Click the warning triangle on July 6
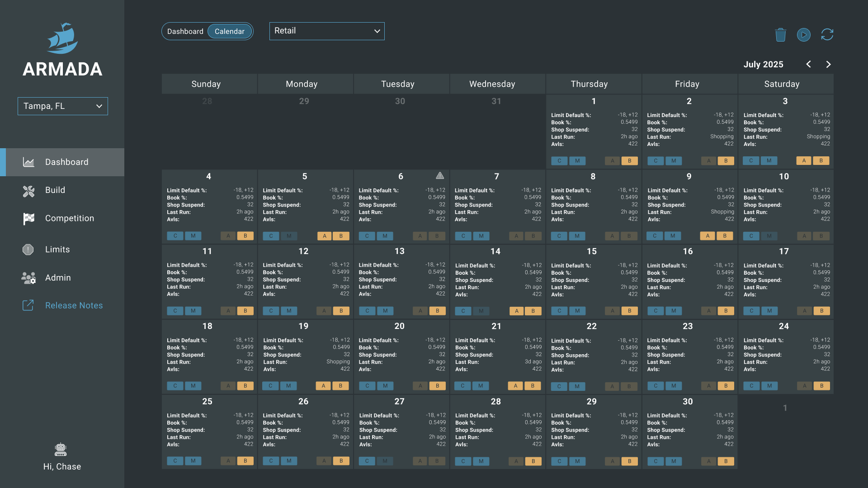The image size is (868, 488). pyautogui.click(x=439, y=176)
